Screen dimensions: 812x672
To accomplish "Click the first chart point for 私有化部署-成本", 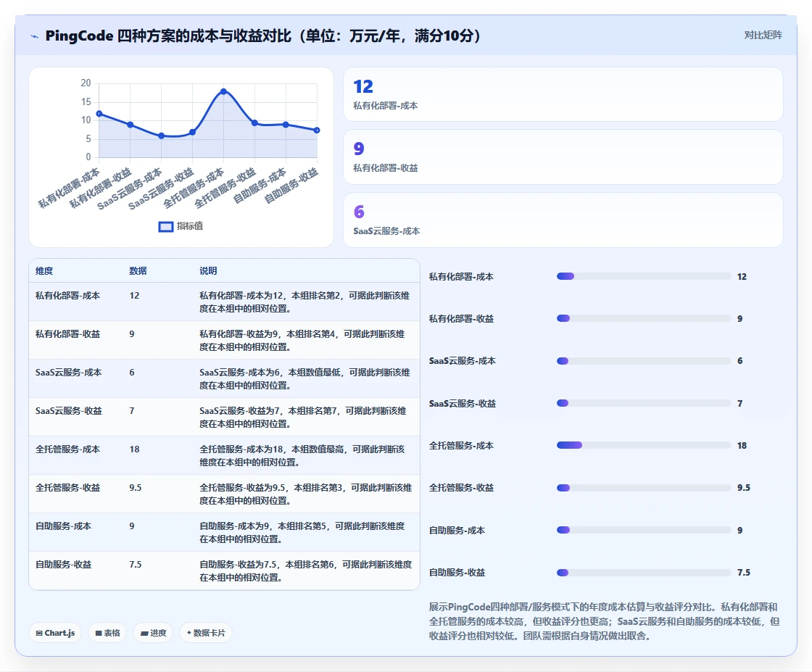I will (x=99, y=113).
